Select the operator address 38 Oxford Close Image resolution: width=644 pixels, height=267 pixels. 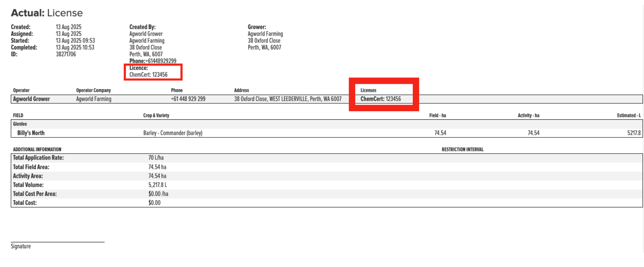288,99
